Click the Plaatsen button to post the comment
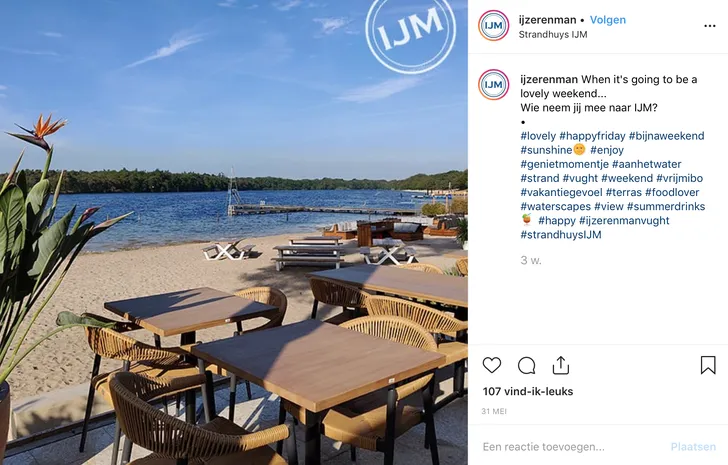 point(693,447)
